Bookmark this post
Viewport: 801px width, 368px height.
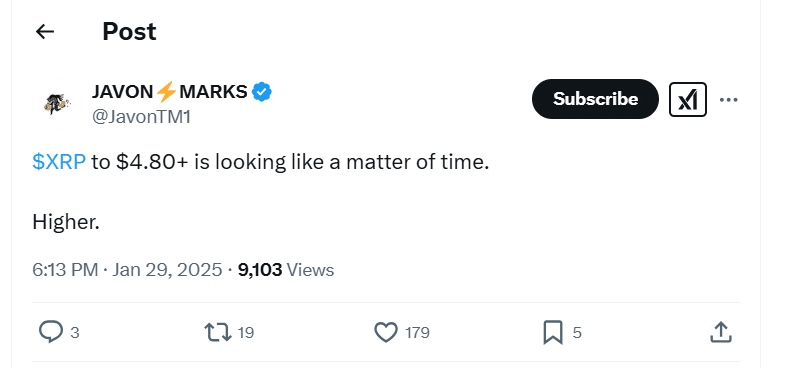pos(553,332)
